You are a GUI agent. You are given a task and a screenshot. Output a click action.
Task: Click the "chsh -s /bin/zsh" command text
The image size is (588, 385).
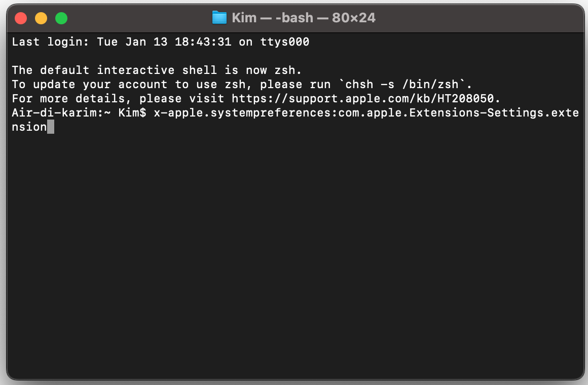tap(409, 84)
